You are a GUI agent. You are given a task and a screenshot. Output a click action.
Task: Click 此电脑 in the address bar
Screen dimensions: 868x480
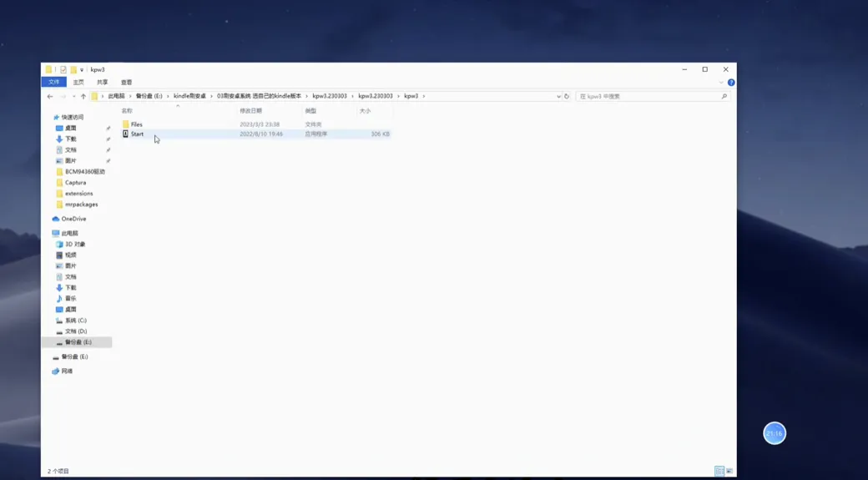[116, 96]
